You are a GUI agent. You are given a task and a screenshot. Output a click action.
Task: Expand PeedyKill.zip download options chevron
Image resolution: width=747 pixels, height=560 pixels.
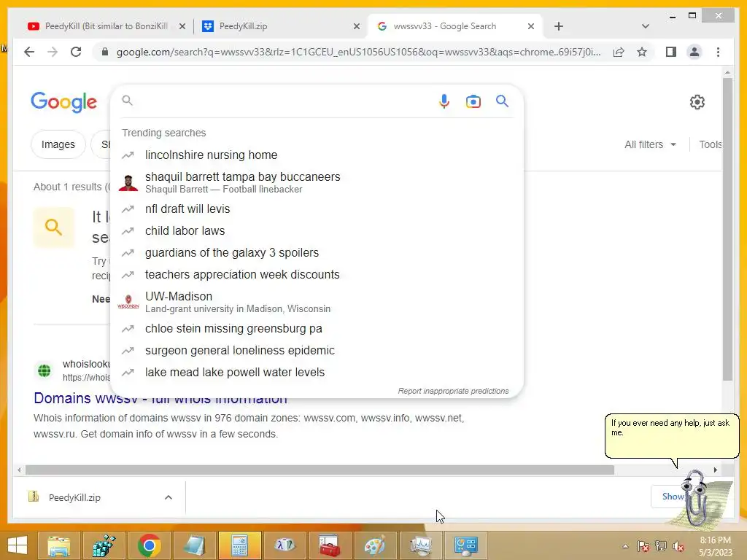pyautogui.click(x=169, y=497)
